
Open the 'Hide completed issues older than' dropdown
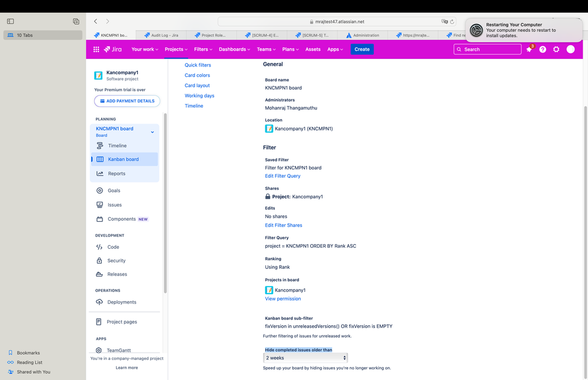pos(305,356)
